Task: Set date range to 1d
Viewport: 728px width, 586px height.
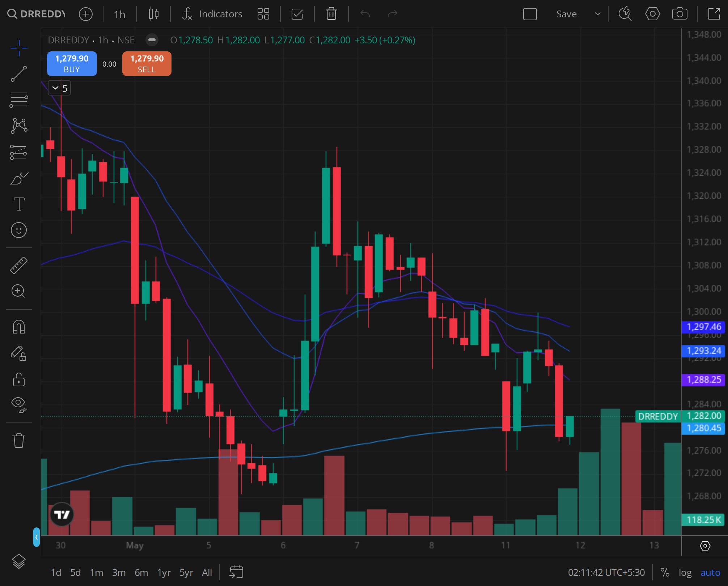Action: click(x=56, y=573)
